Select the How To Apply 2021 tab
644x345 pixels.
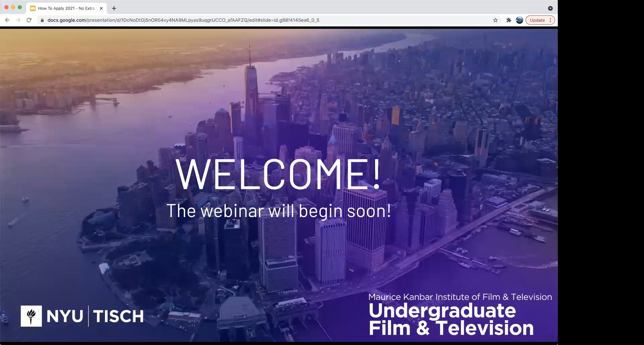(x=66, y=8)
